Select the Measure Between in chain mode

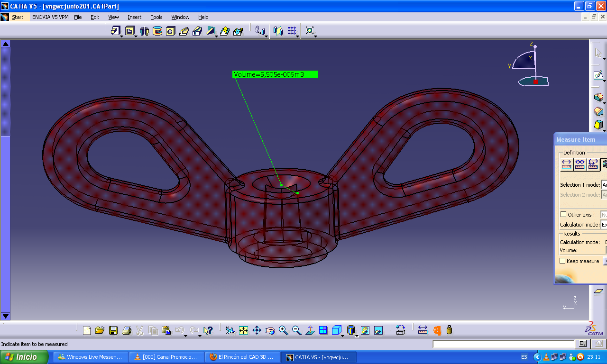[579, 164]
